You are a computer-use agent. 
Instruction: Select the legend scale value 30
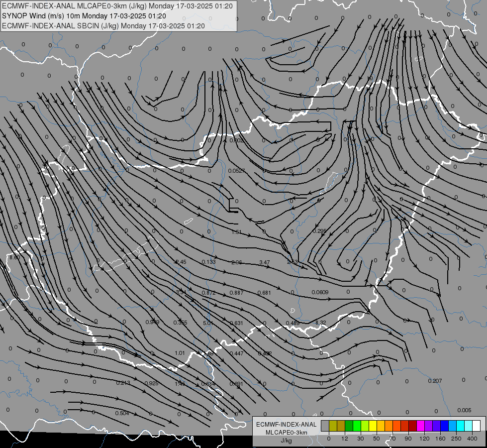point(361,439)
